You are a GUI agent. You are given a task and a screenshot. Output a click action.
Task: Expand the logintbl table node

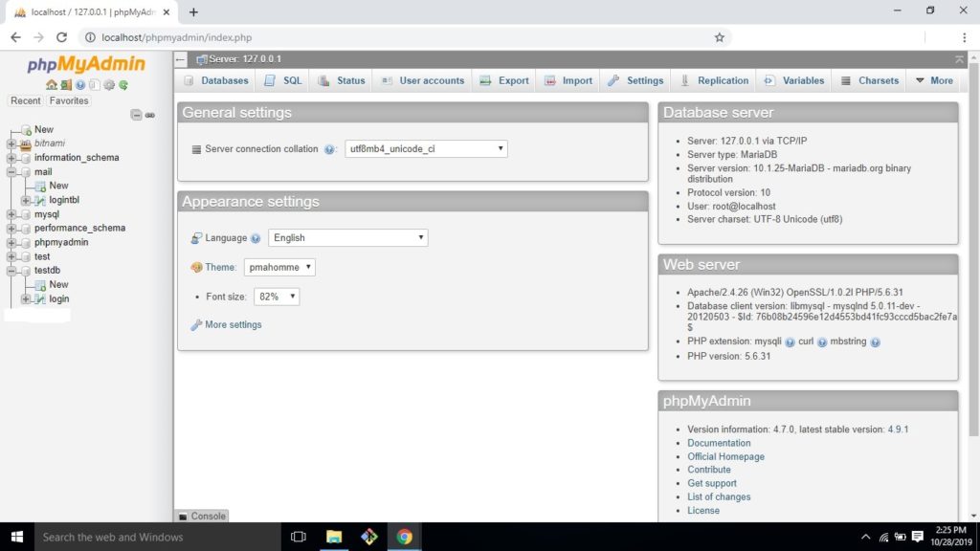26,201
